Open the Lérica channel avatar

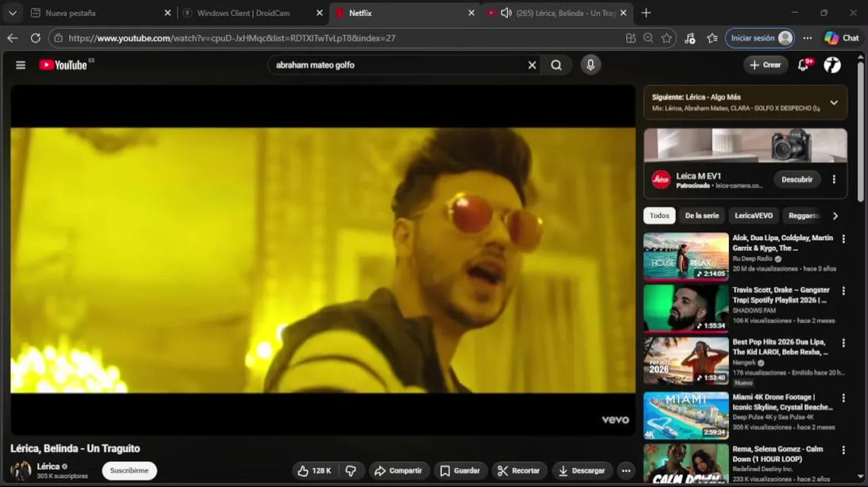click(21, 470)
